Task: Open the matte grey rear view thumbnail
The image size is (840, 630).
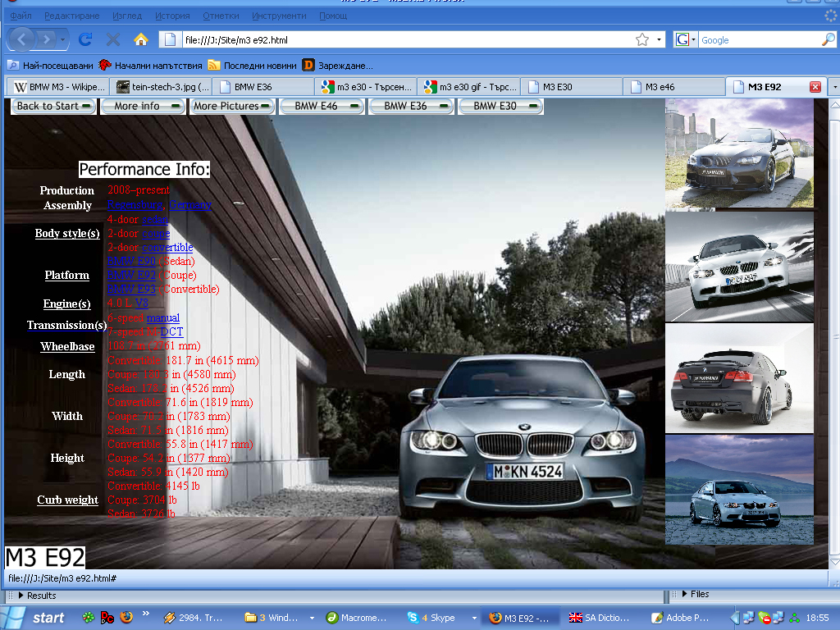Action: (x=739, y=378)
